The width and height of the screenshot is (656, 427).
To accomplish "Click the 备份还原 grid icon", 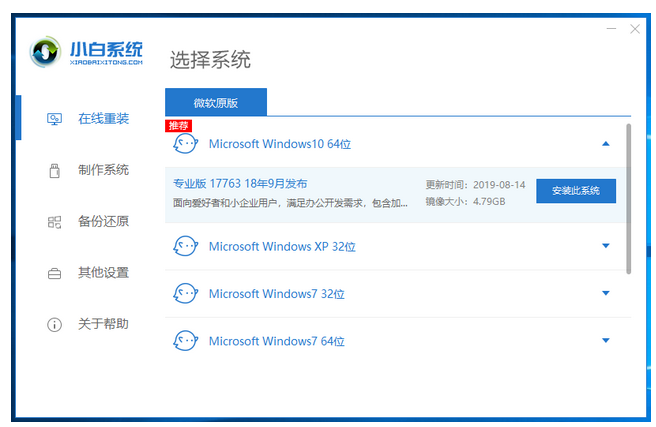I will [55, 221].
